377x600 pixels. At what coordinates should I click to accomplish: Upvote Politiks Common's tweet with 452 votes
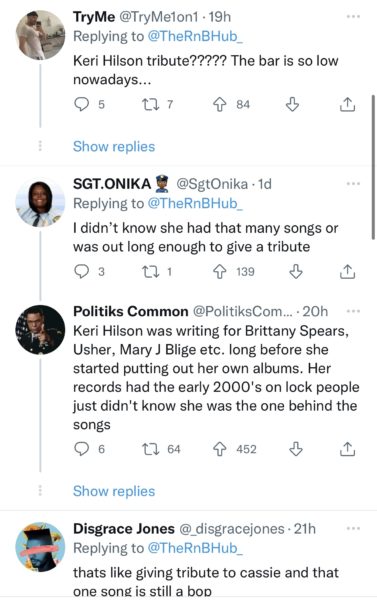[220, 449]
